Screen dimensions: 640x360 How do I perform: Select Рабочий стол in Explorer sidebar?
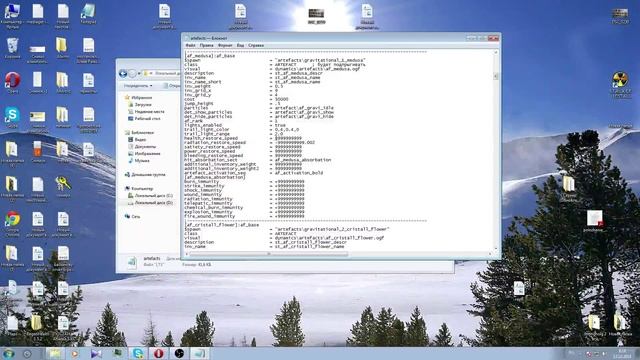(x=144, y=118)
